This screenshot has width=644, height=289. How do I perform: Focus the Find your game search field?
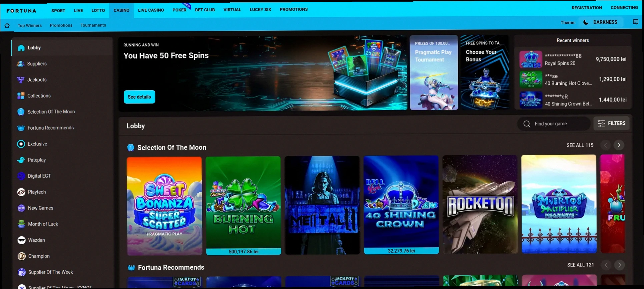point(554,124)
